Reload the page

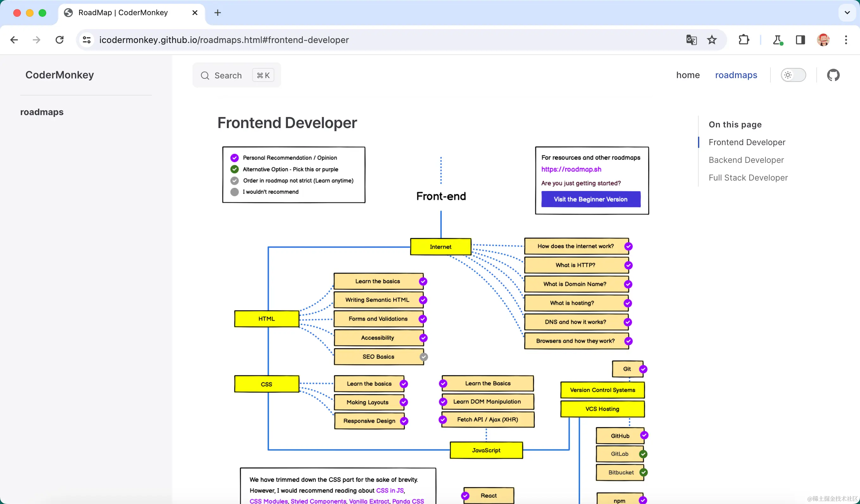[x=59, y=40]
